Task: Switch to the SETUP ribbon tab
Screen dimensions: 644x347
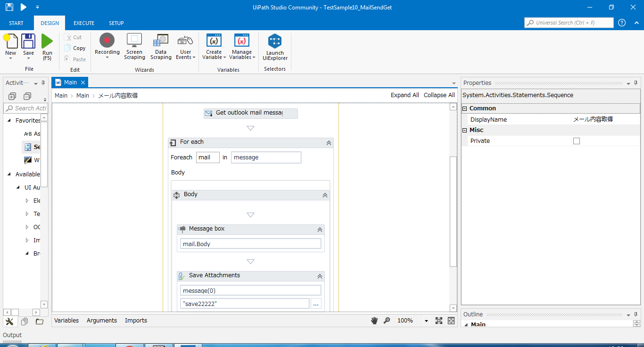Action: (x=116, y=23)
